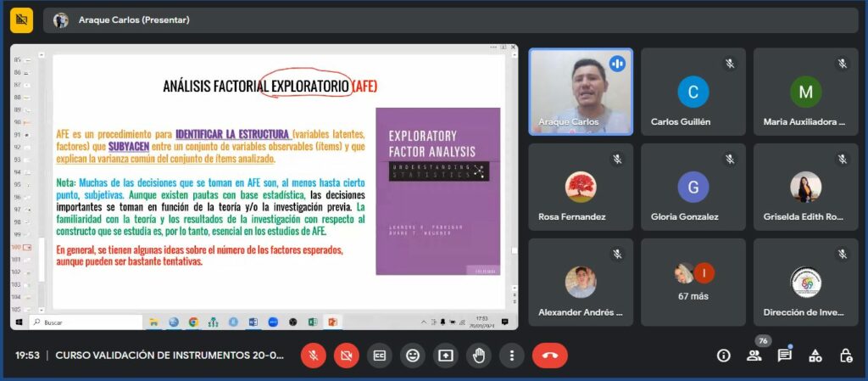Click up arrow of slide thumbnail scrollbar
The height and width of the screenshot is (381, 868).
pyautogui.click(x=41, y=55)
